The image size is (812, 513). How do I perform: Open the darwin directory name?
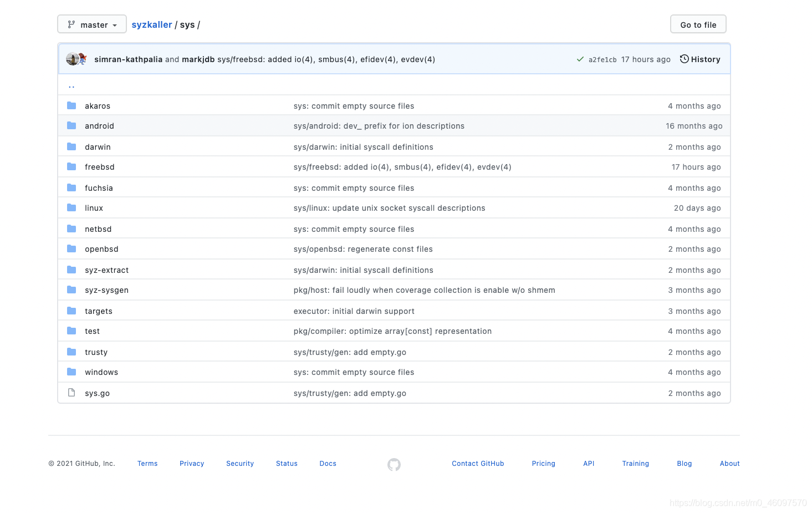coord(98,147)
